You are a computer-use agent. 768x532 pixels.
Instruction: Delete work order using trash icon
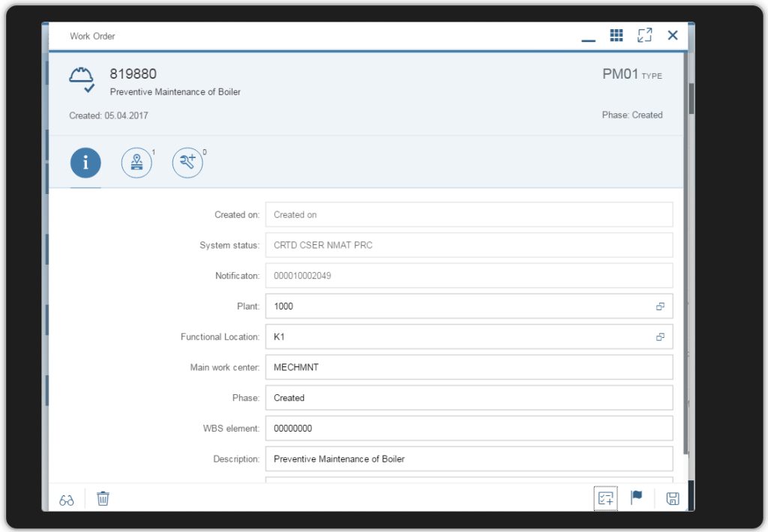(x=103, y=499)
